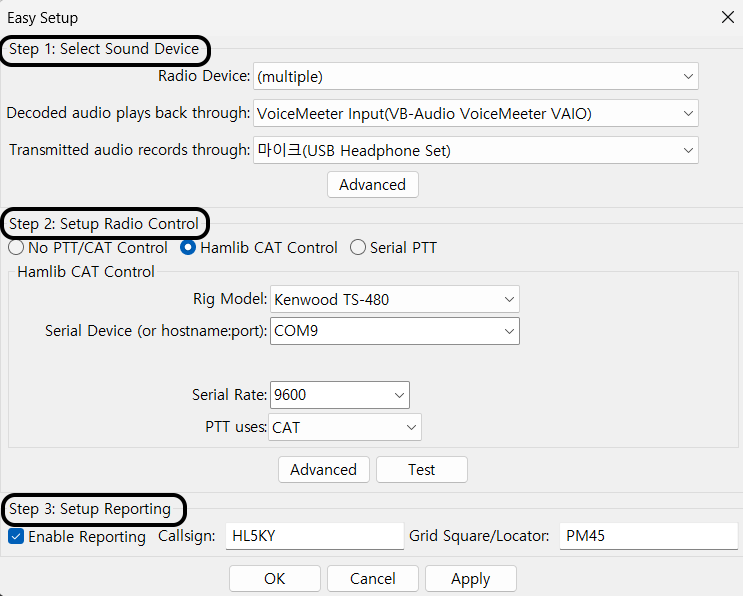This screenshot has height=596, width=743.
Task: Click the Callsign field containing HL5KY
Action: (314, 536)
